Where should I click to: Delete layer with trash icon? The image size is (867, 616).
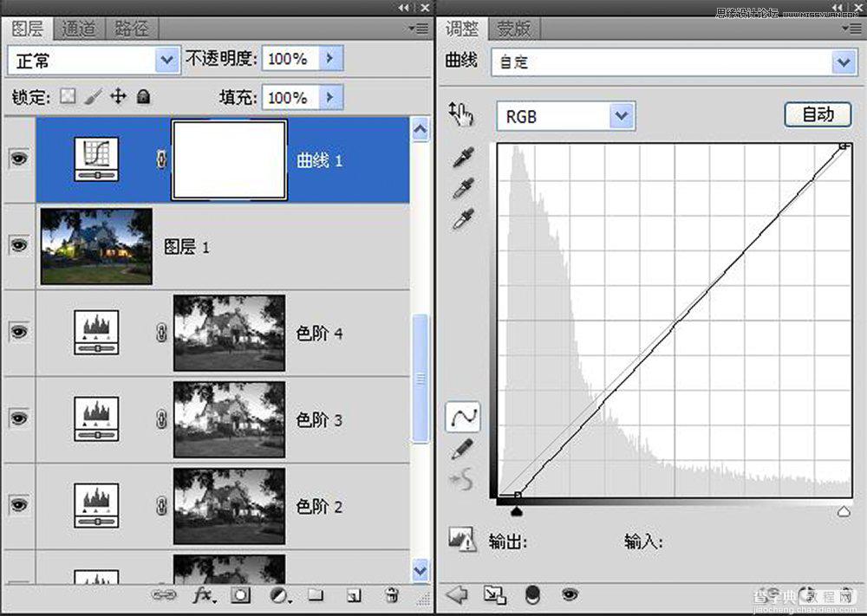tap(392, 595)
